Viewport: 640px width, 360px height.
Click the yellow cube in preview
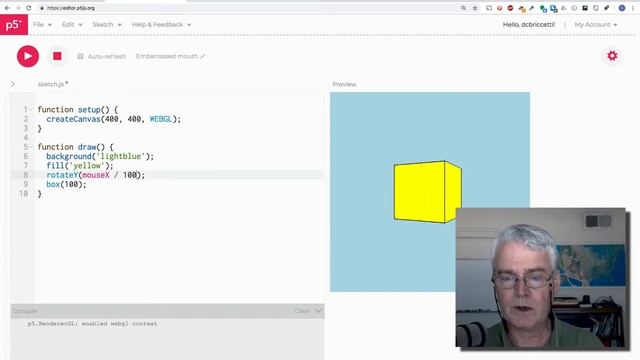[x=427, y=192]
